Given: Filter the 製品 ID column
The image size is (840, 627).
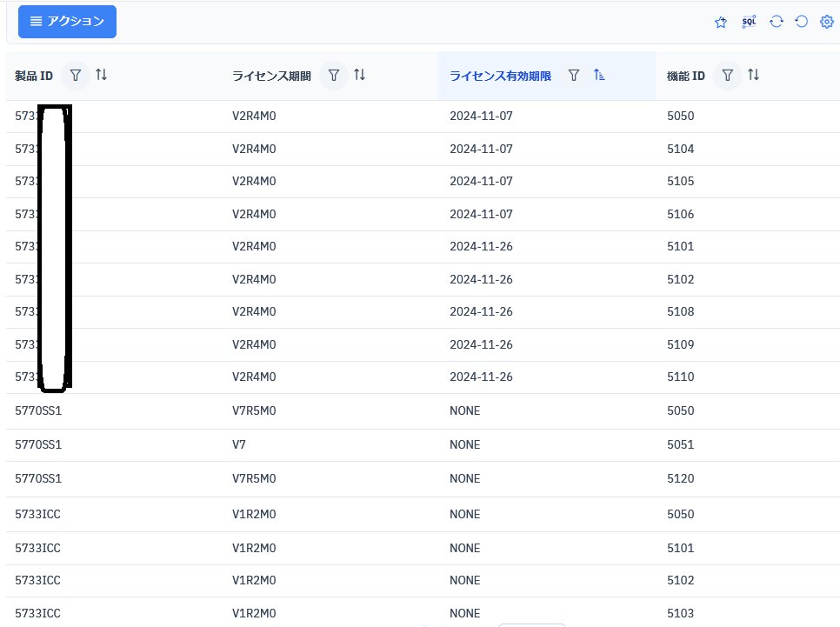Looking at the screenshot, I should pos(76,76).
